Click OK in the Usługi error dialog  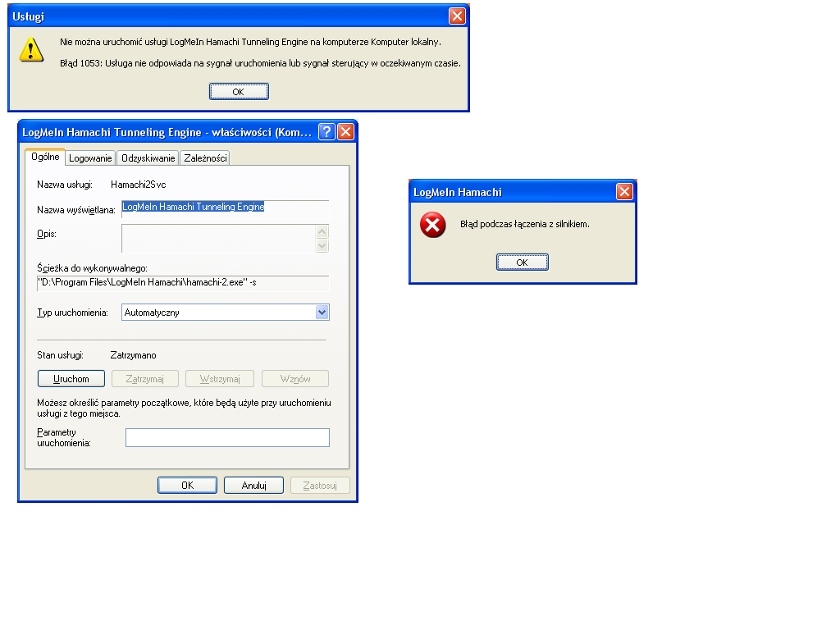[239, 92]
